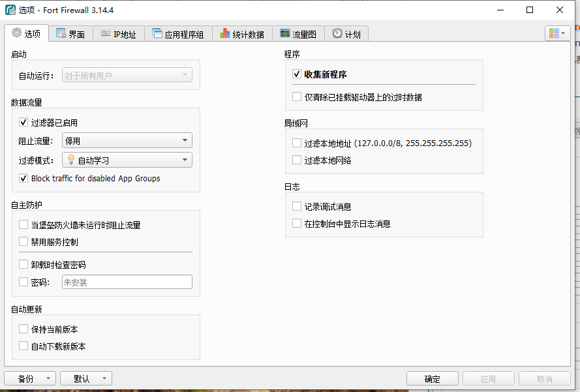Check 过滤本地网络
The image size is (580, 392).
[x=297, y=160]
